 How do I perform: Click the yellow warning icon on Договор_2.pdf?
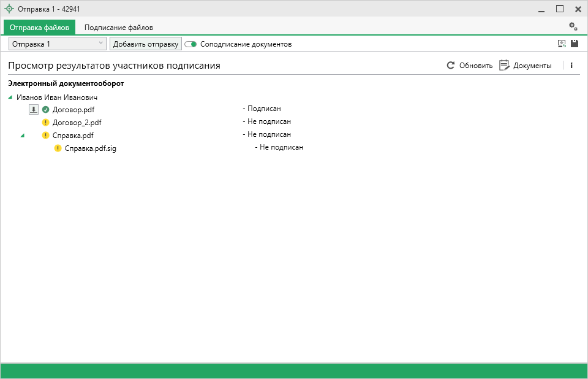(x=45, y=122)
